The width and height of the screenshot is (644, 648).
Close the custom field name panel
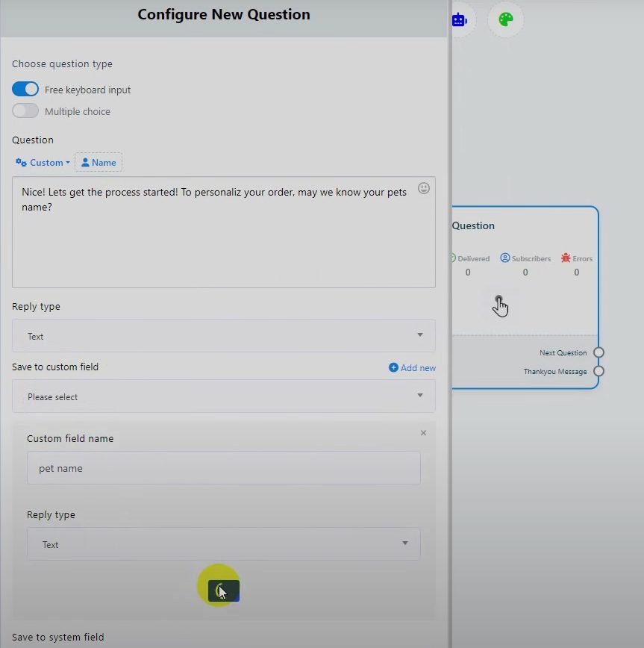tap(423, 433)
